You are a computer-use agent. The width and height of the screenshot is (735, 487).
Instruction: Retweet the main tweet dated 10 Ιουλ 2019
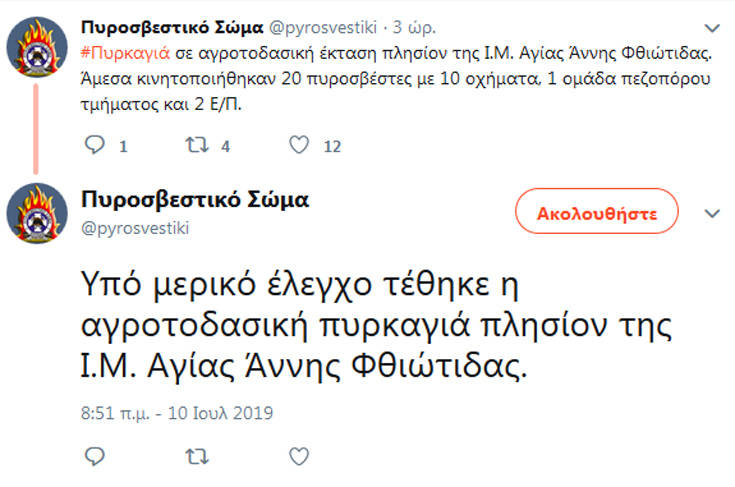pos(197,456)
